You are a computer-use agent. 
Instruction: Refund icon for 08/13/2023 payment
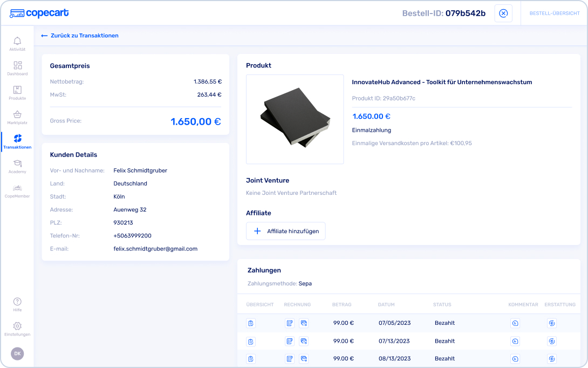(552, 359)
